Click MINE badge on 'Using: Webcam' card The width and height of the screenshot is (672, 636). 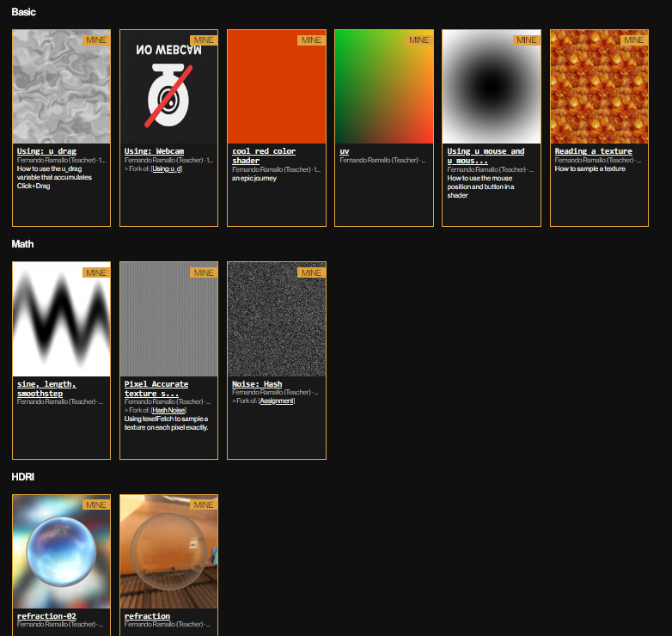pos(204,40)
